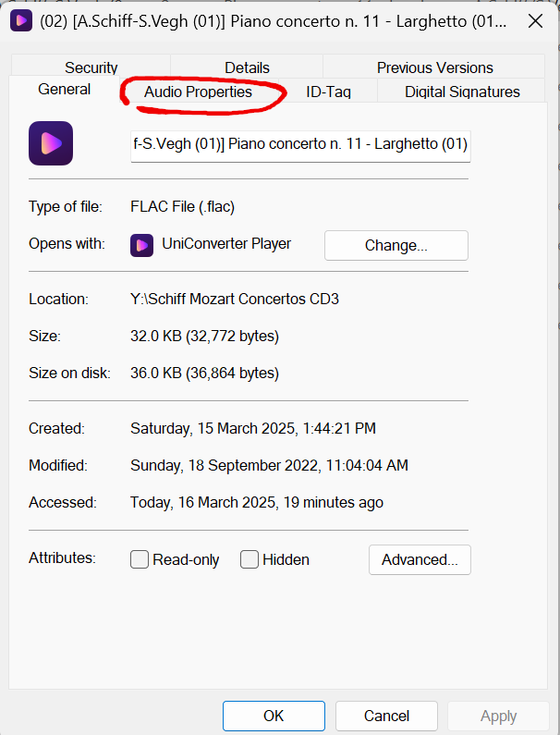Open the Digital Signatures tab

[x=462, y=92]
